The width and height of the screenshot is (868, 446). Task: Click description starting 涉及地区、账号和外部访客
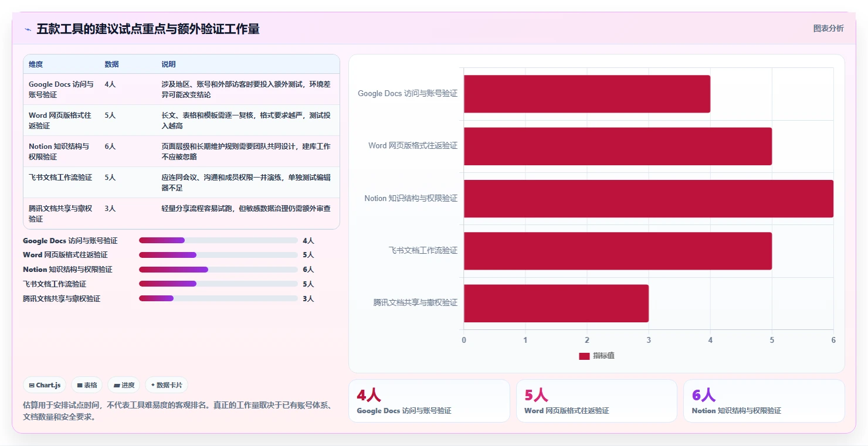click(x=246, y=89)
